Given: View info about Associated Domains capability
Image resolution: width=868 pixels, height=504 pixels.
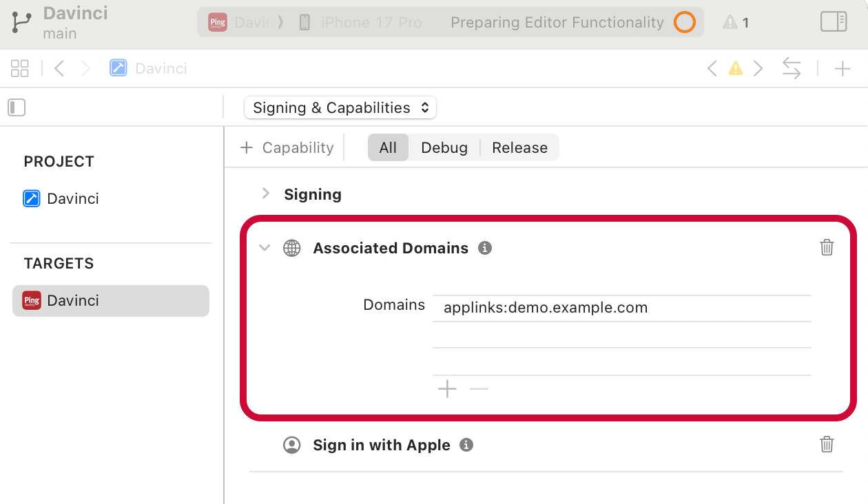Looking at the screenshot, I should click(484, 248).
